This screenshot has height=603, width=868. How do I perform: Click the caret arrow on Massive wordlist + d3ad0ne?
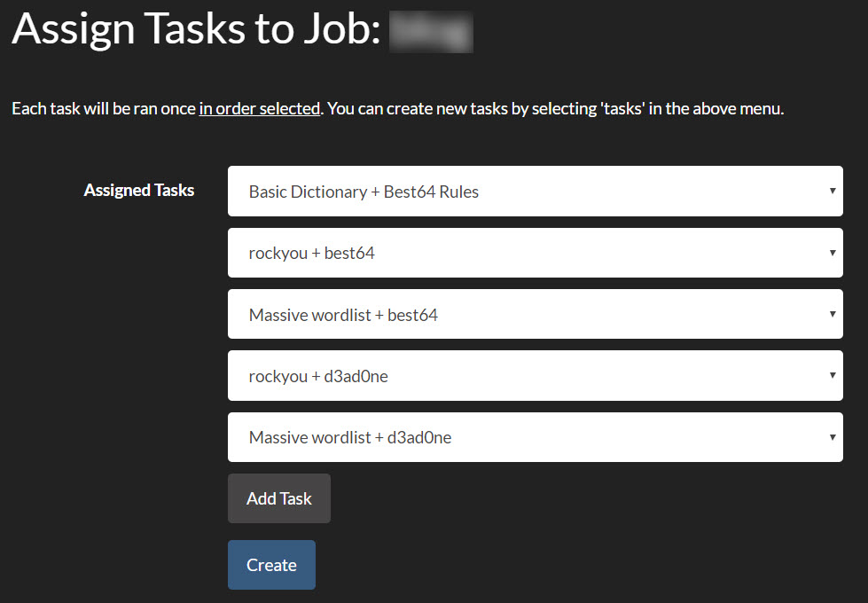click(832, 437)
